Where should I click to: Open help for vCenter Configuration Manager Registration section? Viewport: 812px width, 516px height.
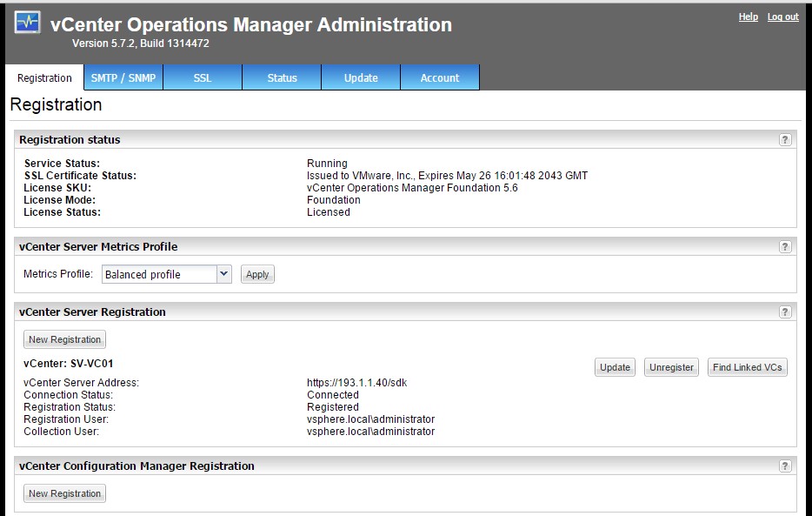click(785, 466)
